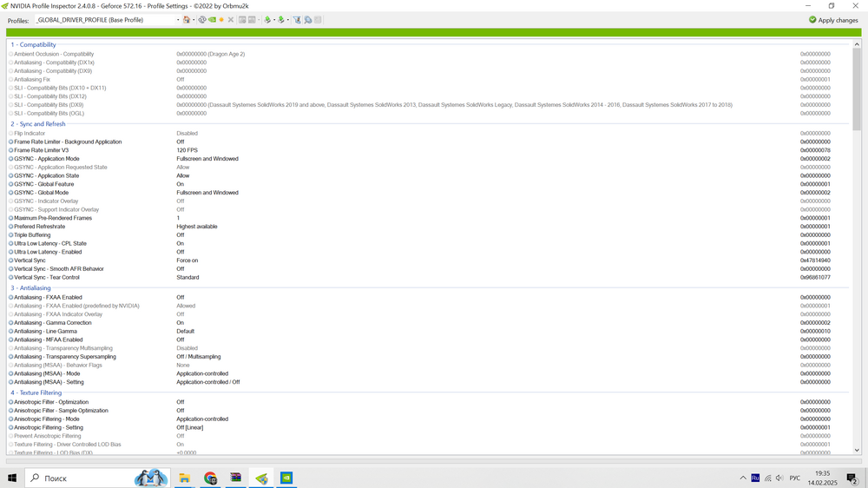Click the add application to profile icon

click(x=242, y=20)
